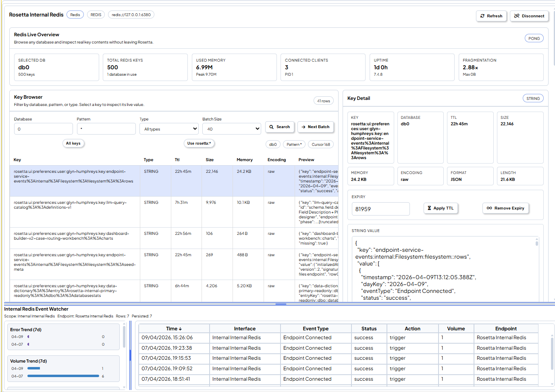
Task: Toggle the db0 filter chip
Action: click(x=273, y=144)
